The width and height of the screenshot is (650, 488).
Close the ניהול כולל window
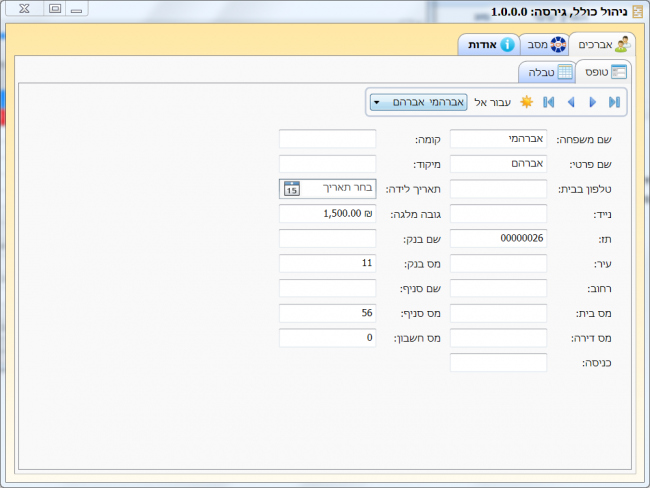pyautogui.click(x=24, y=9)
